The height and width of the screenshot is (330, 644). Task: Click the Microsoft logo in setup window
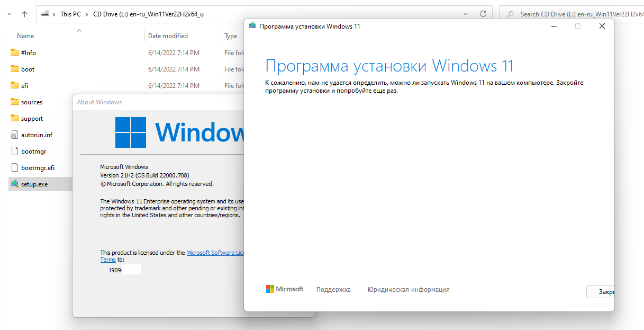coord(285,289)
